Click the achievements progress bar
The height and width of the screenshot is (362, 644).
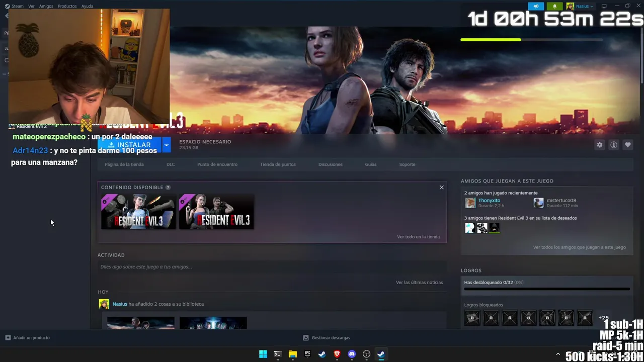(x=546, y=289)
